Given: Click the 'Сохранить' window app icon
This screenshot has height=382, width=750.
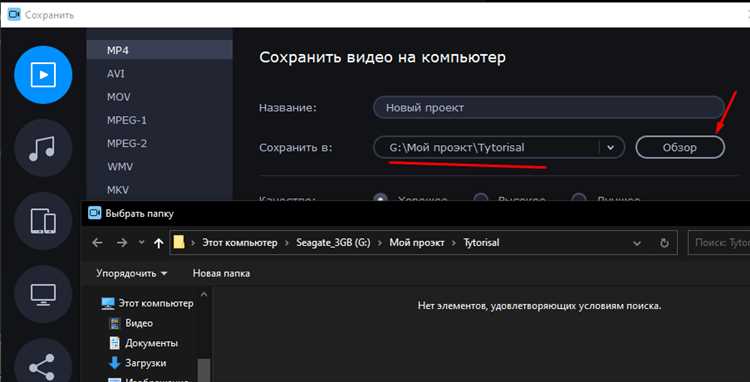Looking at the screenshot, I should point(14,15).
